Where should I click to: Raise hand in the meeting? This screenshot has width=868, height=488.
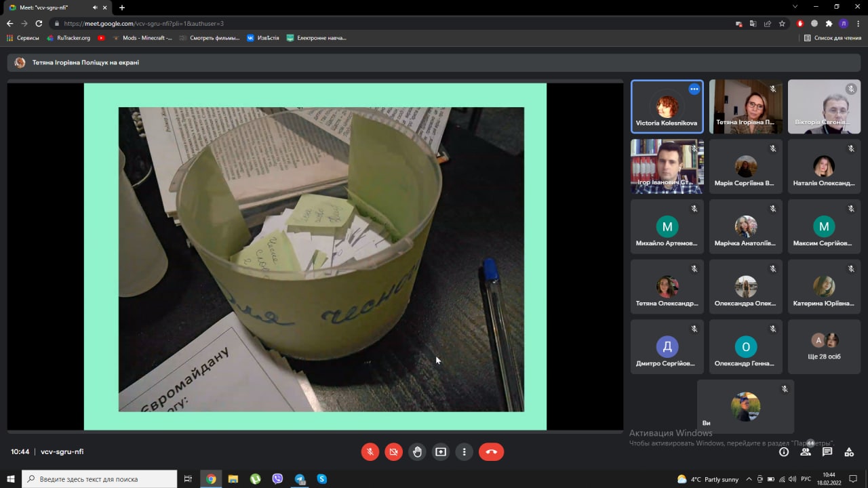coord(417,451)
